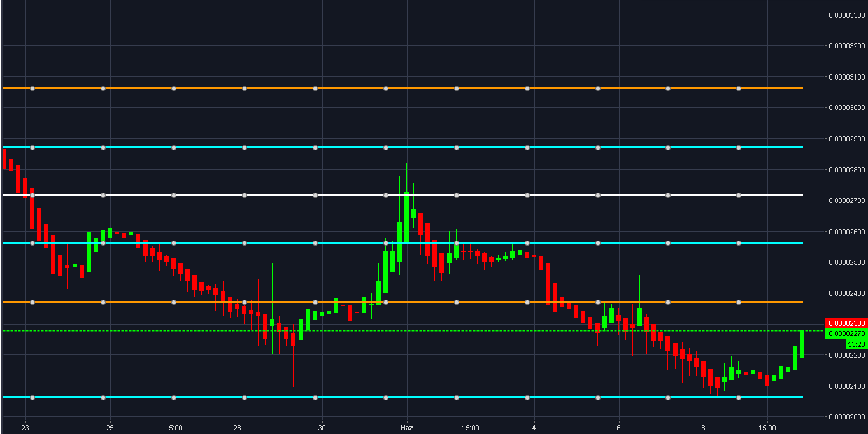The height and width of the screenshot is (434, 868).
Task: Click the Haz date label on time axis
Action: tap(406, 428)
